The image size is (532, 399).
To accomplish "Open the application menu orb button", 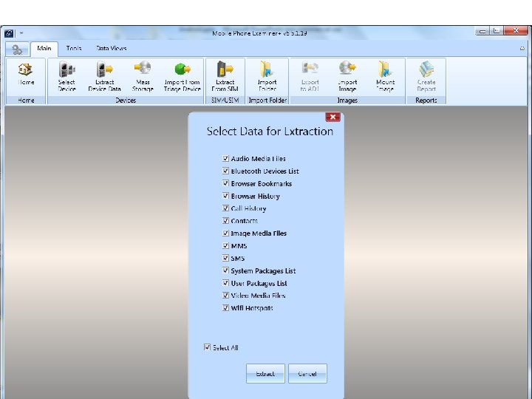I will (17, 50).
